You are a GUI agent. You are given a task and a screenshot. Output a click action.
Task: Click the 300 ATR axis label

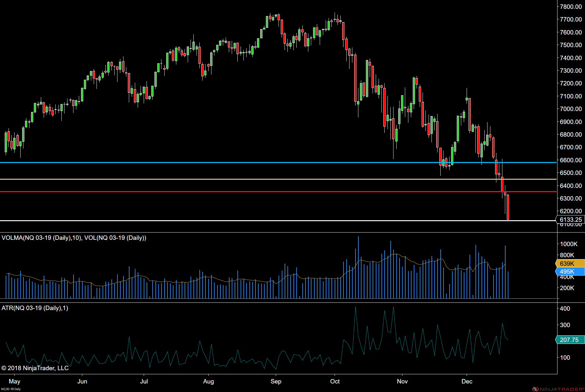tap(565, 325)
